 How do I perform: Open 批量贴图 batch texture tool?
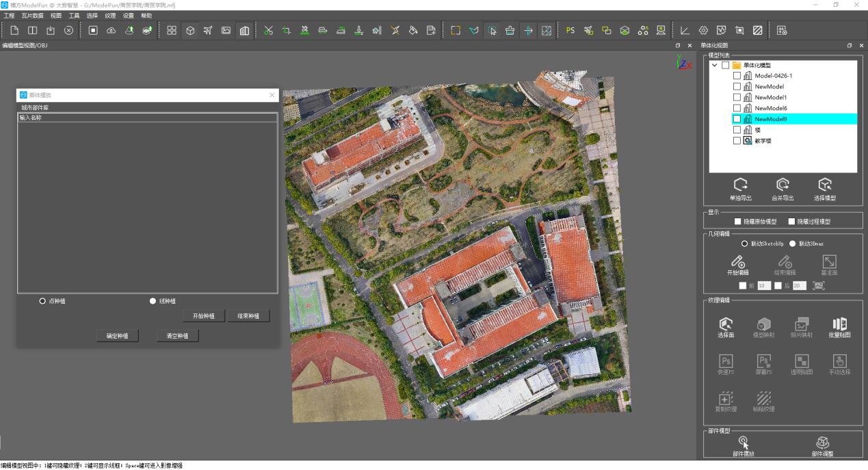pyautogui.click(x=839, y=328)
